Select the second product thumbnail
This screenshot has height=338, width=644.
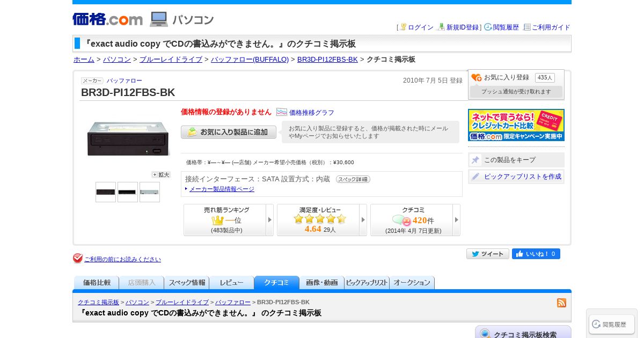point(128,192)
